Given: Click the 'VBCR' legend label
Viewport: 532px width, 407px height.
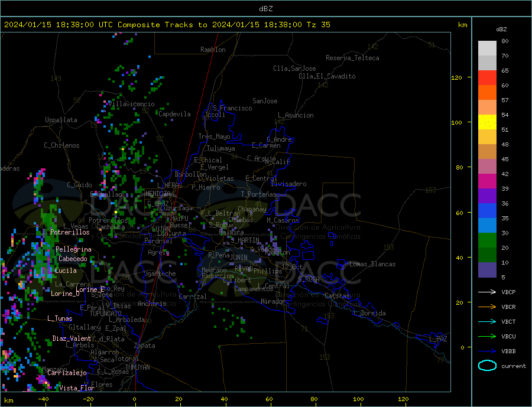Looking at the screenshot, I should click(x=508, y=307).
